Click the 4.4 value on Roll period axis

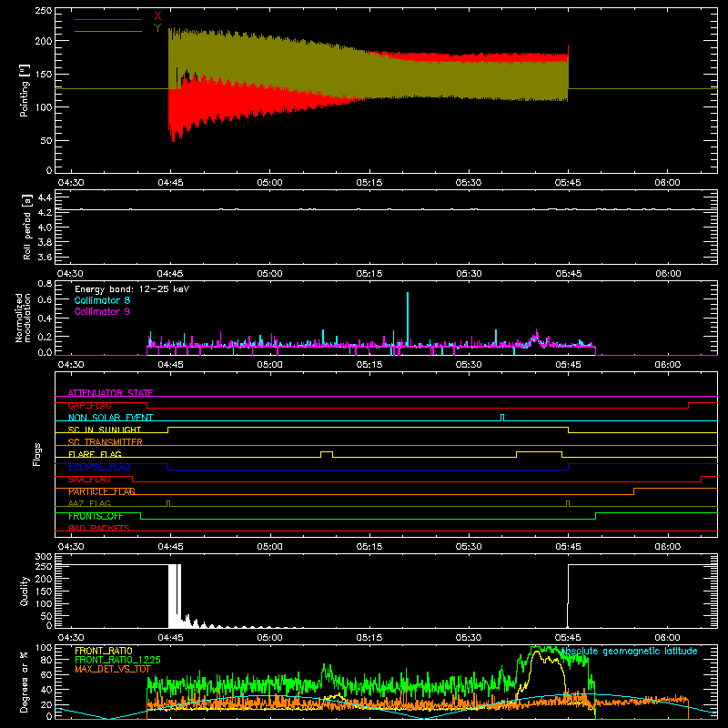(x=45, y=198)
